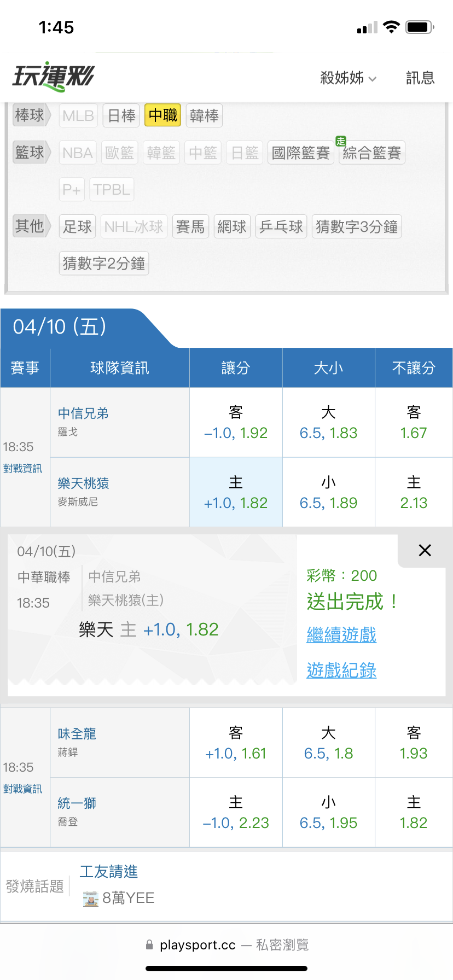Open the 殺姊姊 user dropdown

[348, 78]
